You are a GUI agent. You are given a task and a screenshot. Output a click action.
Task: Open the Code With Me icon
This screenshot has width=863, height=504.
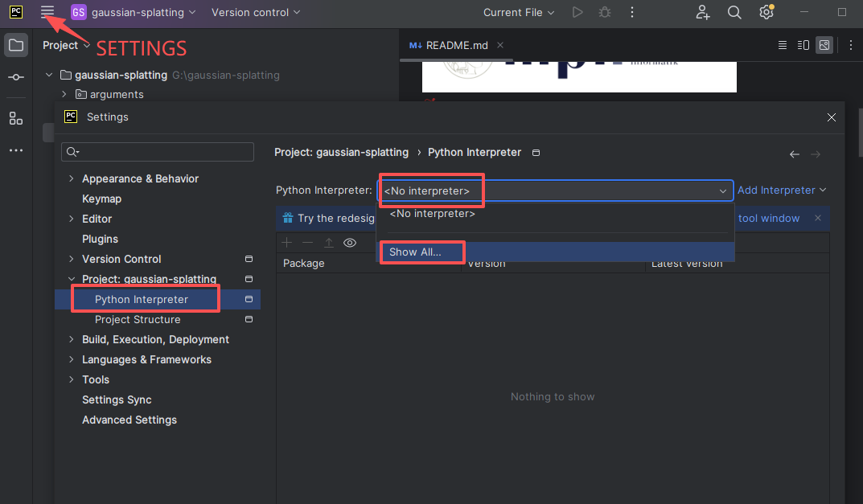703,12
